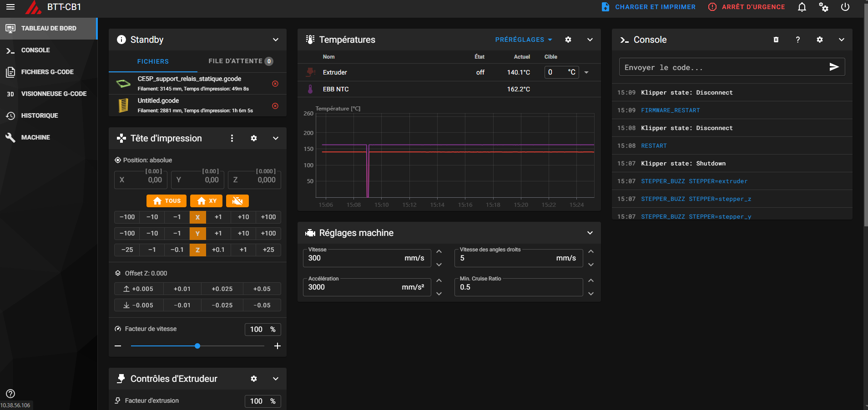The width and height of the screenshot is (868, 410).
Task: Remove CE5P_support_relais_statique.gcode from list
Action: pos(275,84)
